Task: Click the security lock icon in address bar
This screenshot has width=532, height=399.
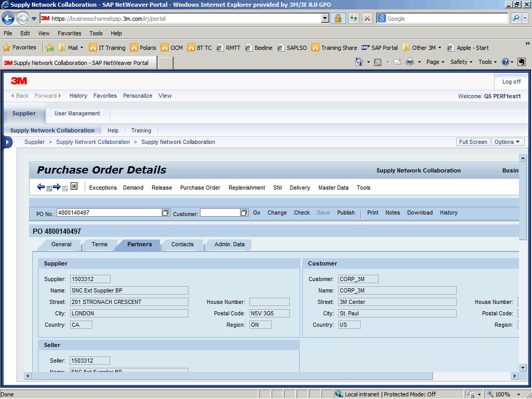Action: tap(338, 18)
